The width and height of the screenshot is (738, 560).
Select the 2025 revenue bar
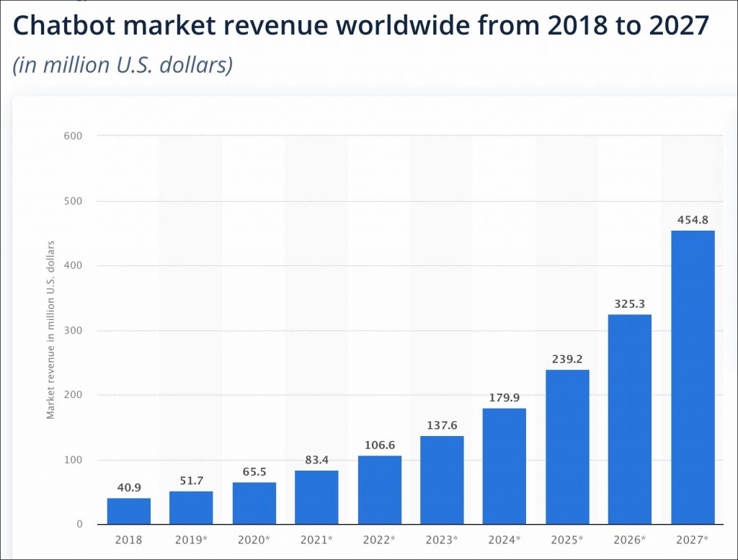(567, 447)
